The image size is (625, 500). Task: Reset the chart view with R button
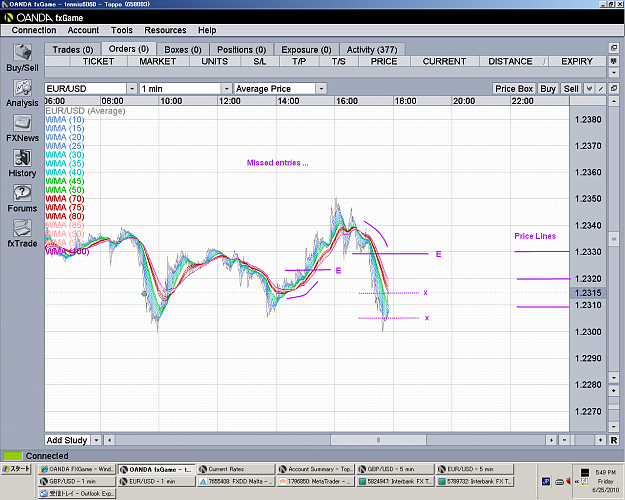tap(614, 440)
